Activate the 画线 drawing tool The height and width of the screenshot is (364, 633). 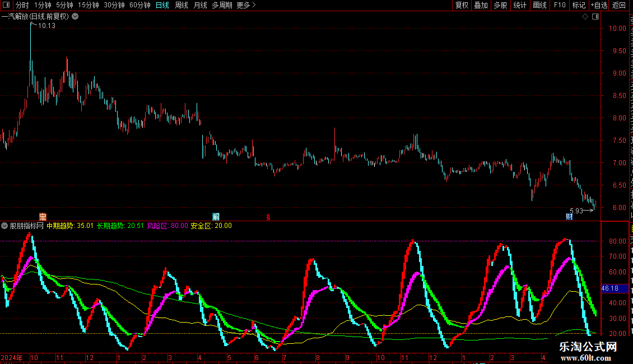click(x=540, y=5)
